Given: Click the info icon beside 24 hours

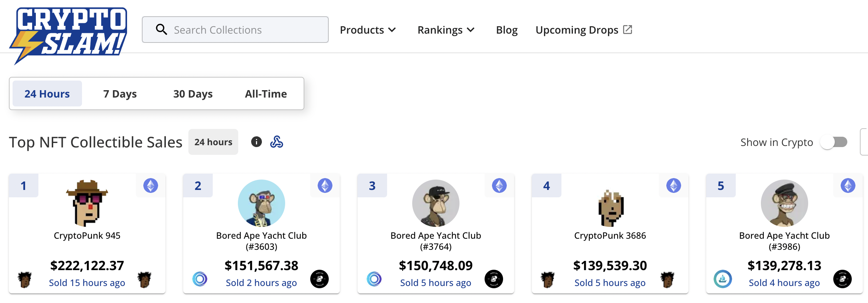Looking at the screenshot, I should click(x=256, y=142).
